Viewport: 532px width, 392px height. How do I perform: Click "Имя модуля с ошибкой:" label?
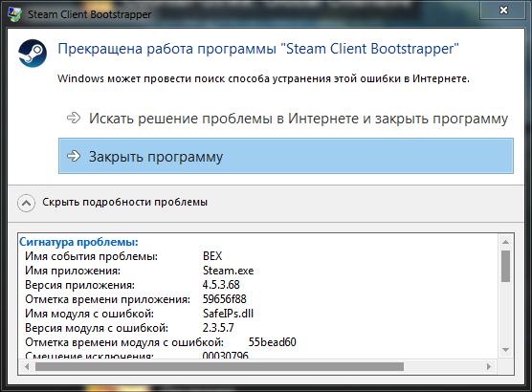tap(89, 314)
